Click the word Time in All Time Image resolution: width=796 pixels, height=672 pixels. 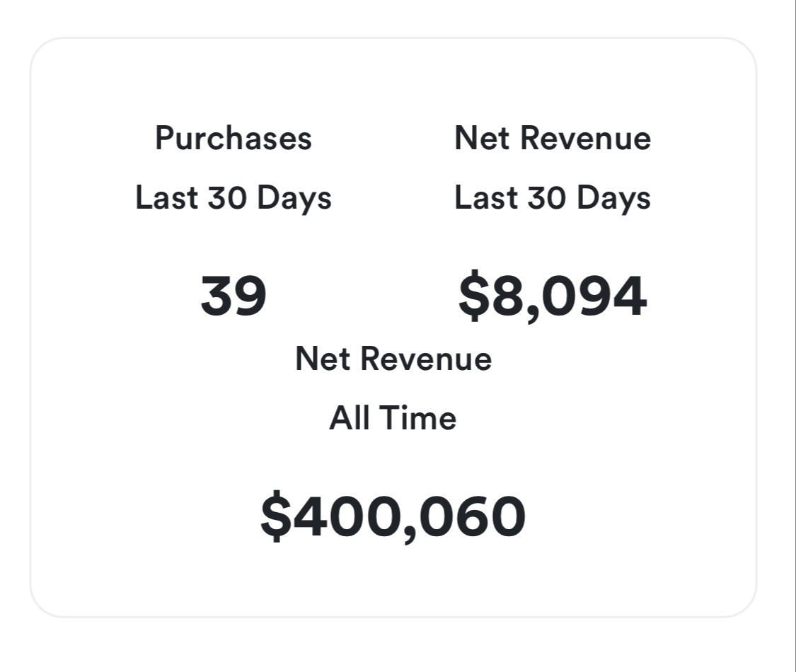coord(417,418)
